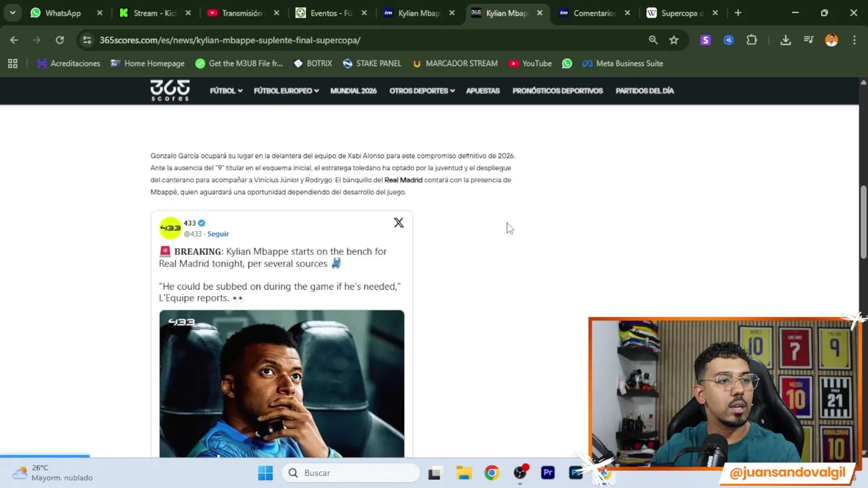
Task: Open the YouTube bookmark
Action: click(530, 63)
